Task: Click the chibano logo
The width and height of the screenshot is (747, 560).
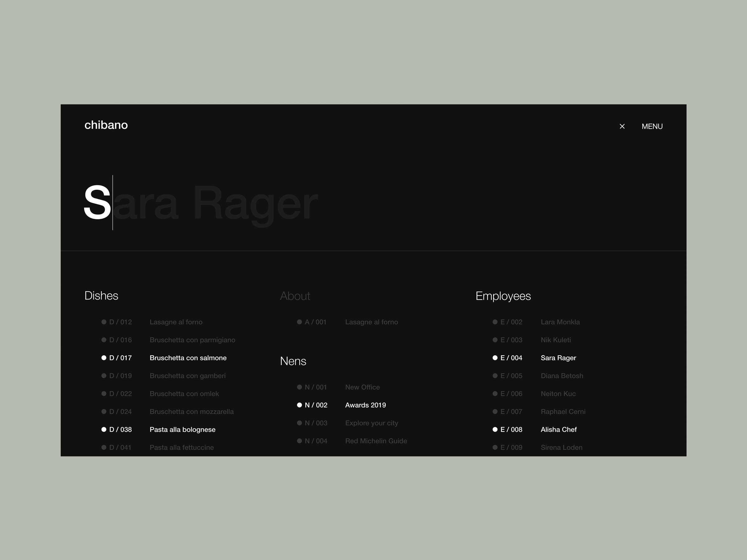Action: (106, 125)
